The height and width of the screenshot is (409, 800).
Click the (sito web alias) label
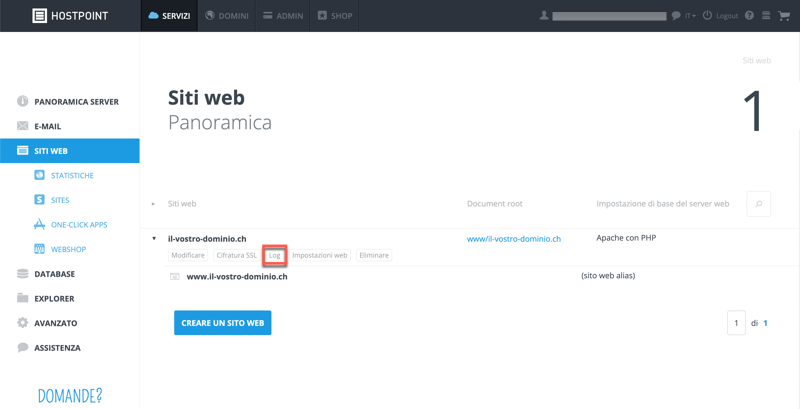click(x=608, y=276)
